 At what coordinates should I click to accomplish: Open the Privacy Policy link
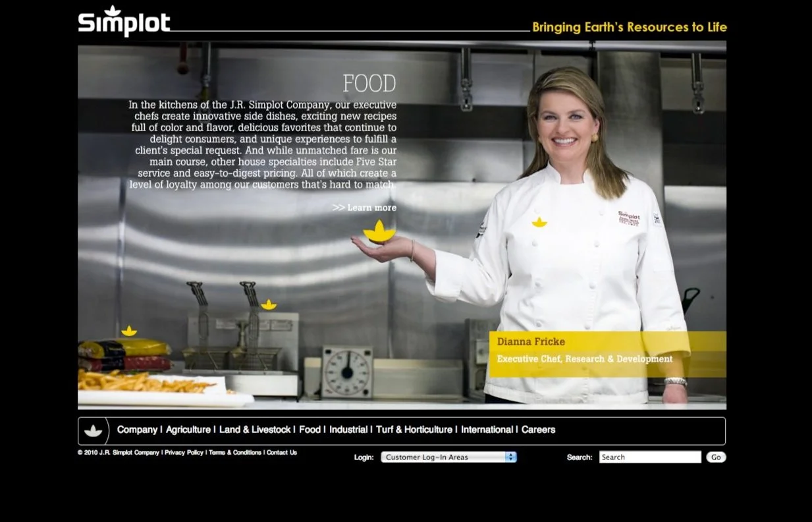coord(184,453)
